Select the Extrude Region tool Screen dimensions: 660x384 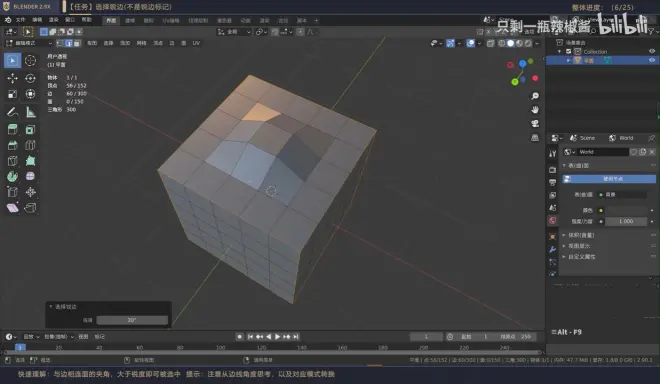click(x=12, y=130)
